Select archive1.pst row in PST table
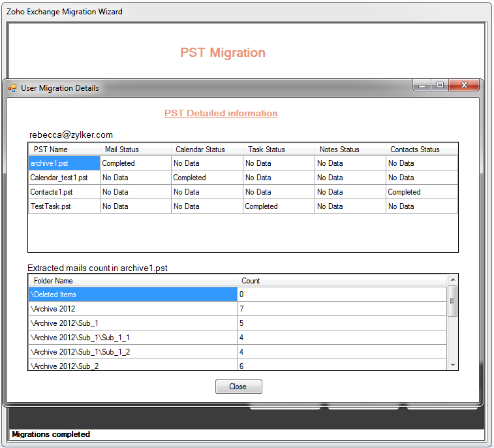The image size is (494, 448). pos(64,163)
